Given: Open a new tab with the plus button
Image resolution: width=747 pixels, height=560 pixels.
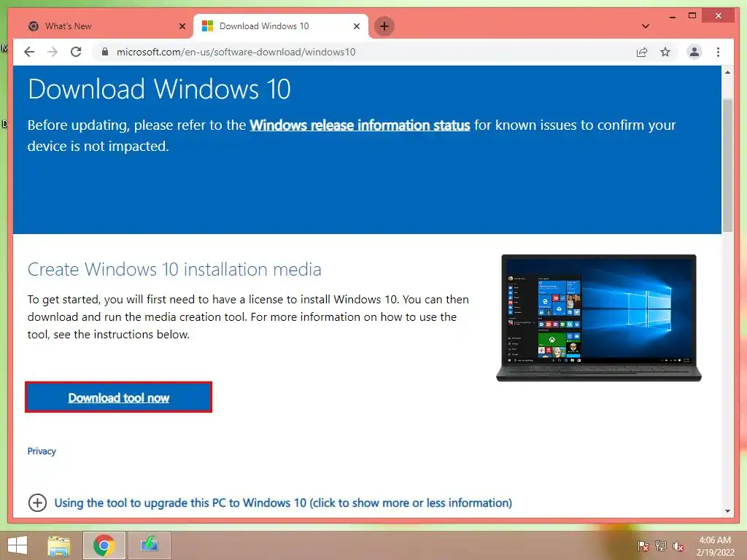Looking at the screenshot, I should [x=384, y=26].
